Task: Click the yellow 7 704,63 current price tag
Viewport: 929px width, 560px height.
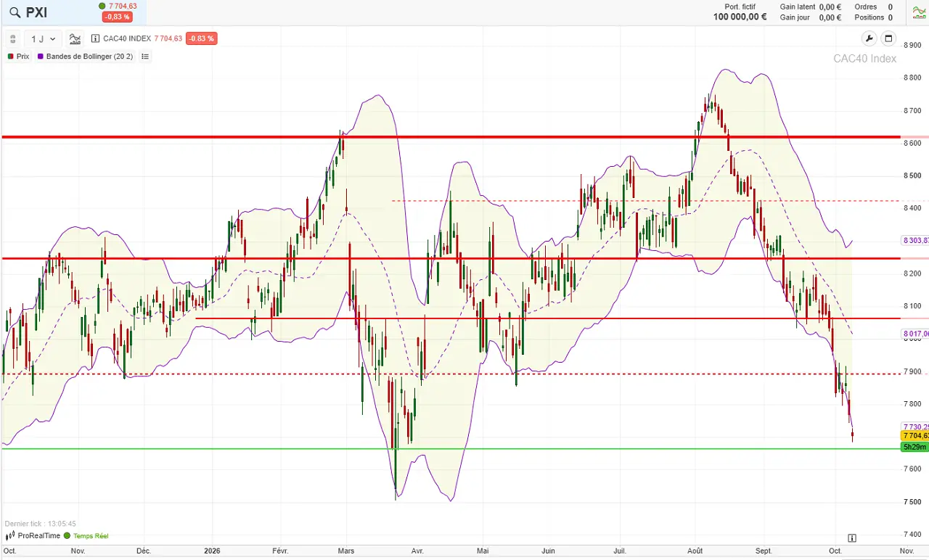Action: coord(915,436)
